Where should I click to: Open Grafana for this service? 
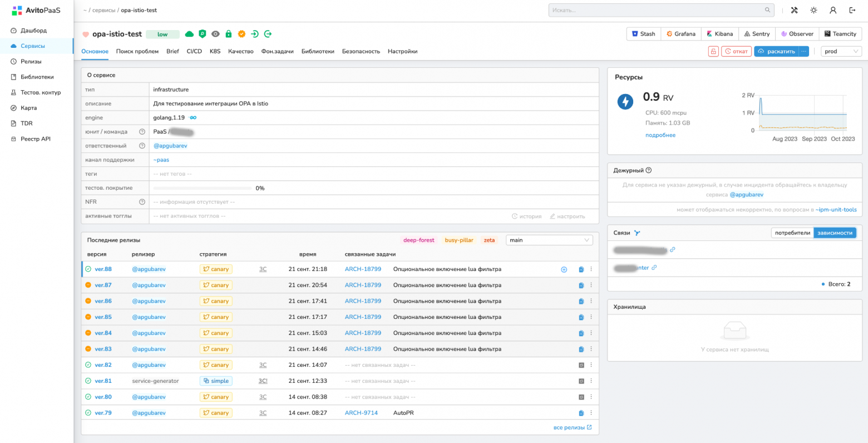click(x=680, y=34)
